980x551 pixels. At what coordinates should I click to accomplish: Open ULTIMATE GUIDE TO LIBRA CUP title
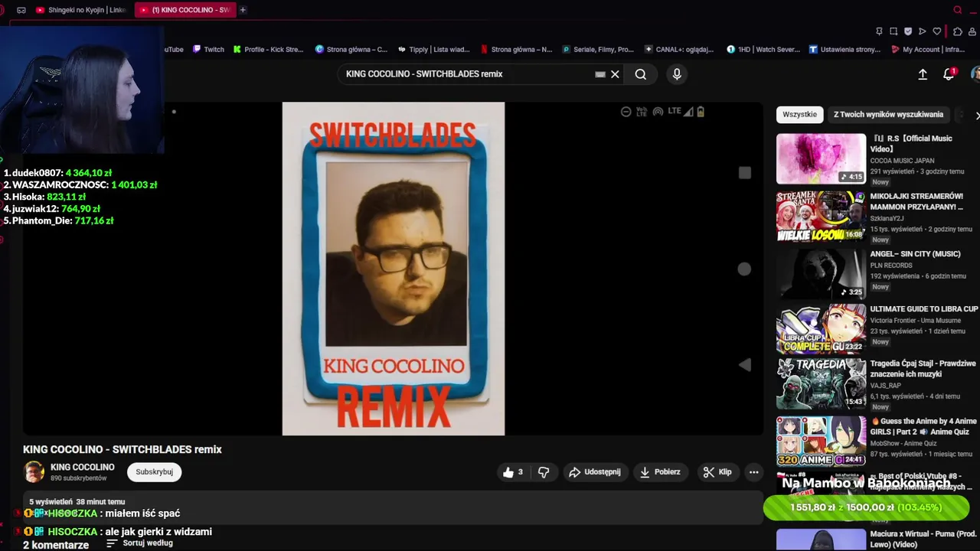(924, 309)
